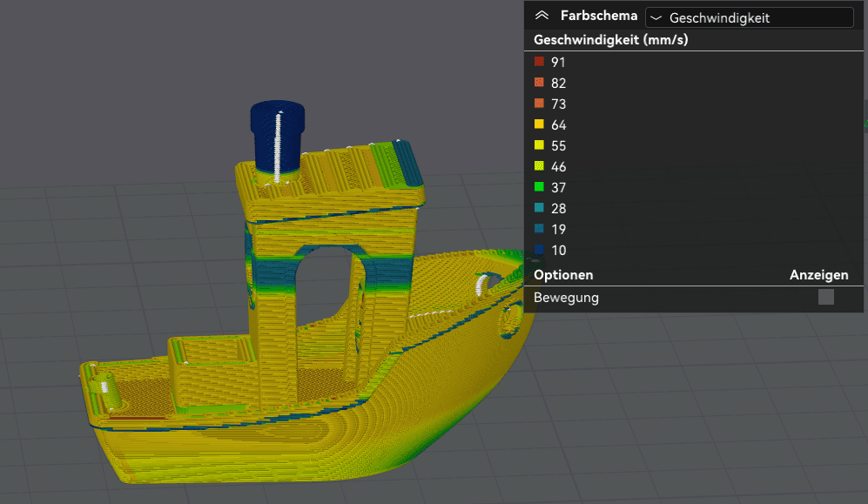
Task: Select the legend value 10
Action: tap(558, 250)
